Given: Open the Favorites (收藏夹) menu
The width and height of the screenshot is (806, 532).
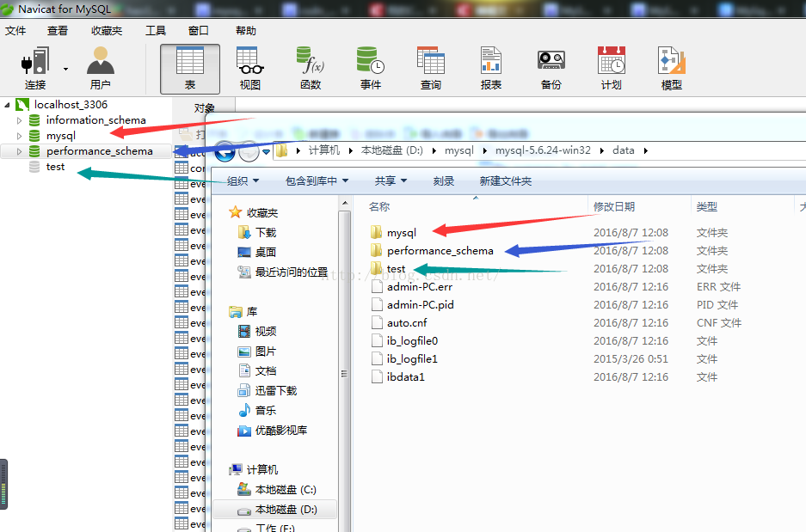Looking at the screenshot, I should 107,31.
